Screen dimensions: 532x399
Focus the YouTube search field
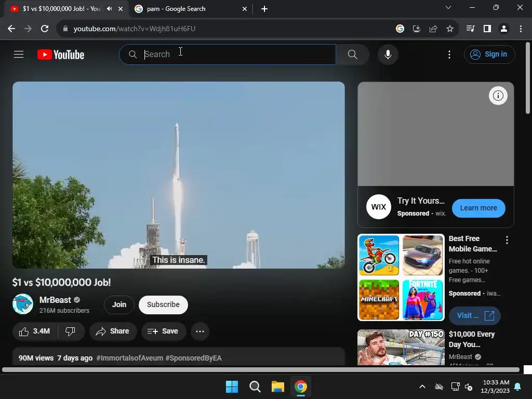pos(228,54)
